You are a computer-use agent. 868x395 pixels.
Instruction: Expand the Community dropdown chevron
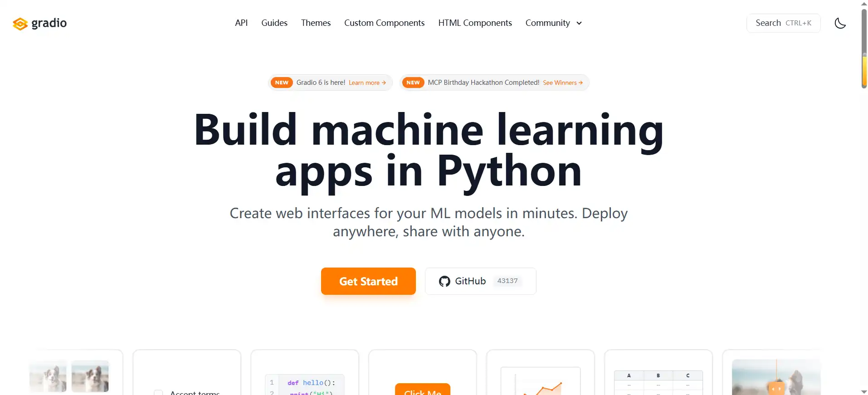click(x=579, y=23)
